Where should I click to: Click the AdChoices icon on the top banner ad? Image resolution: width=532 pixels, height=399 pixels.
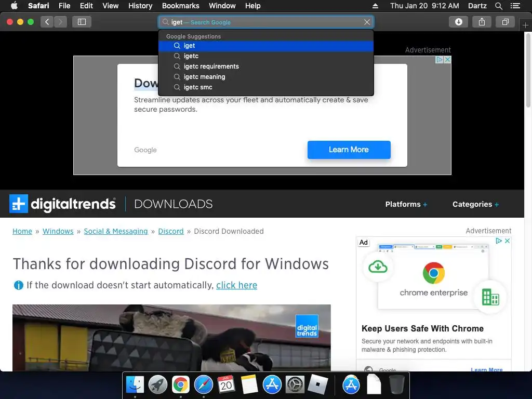[440, 60]
